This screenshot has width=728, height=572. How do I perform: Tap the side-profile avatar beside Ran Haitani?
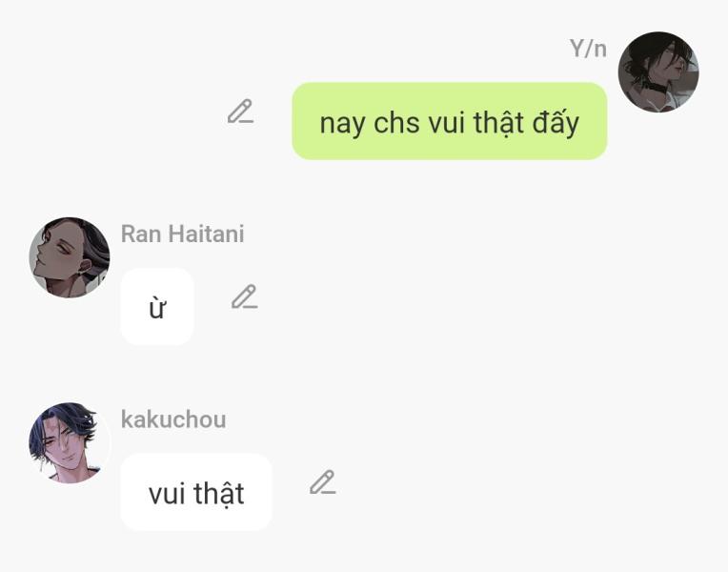70,257
